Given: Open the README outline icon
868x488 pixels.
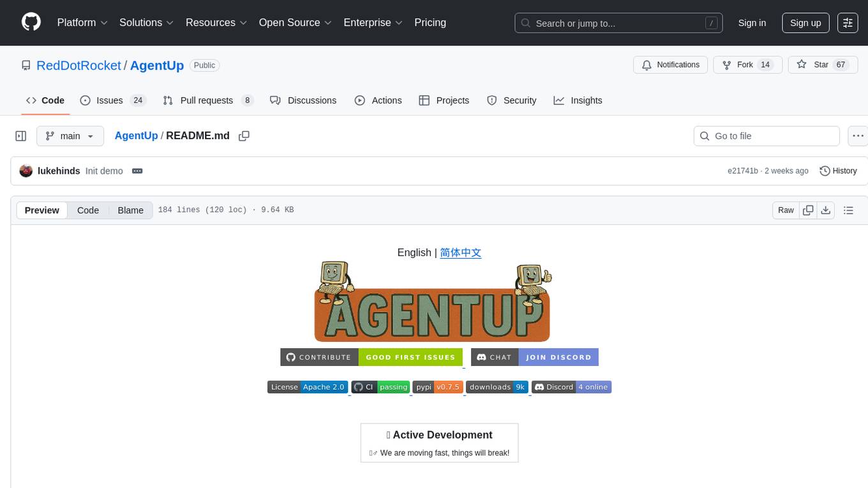Looking at the screenshot, I should click(x=848, y=210).
